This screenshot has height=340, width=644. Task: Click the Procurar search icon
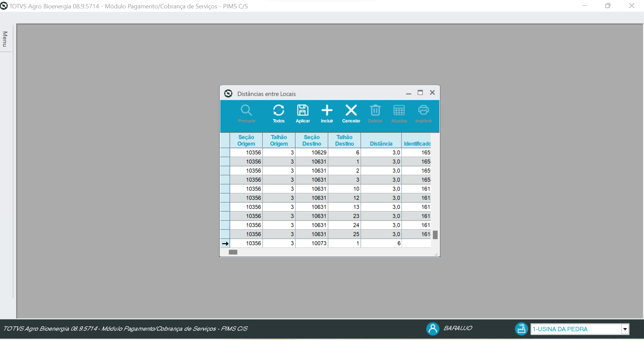point(246,110)
